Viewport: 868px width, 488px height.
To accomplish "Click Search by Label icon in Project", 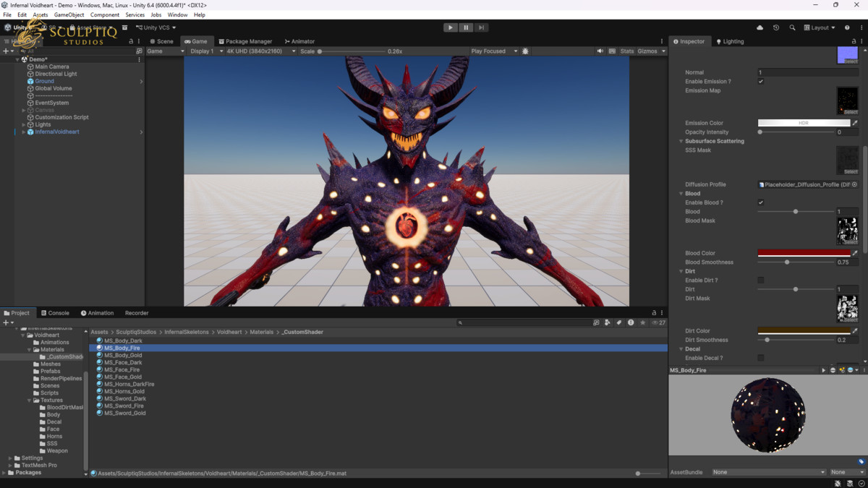I will pos(619,323).
